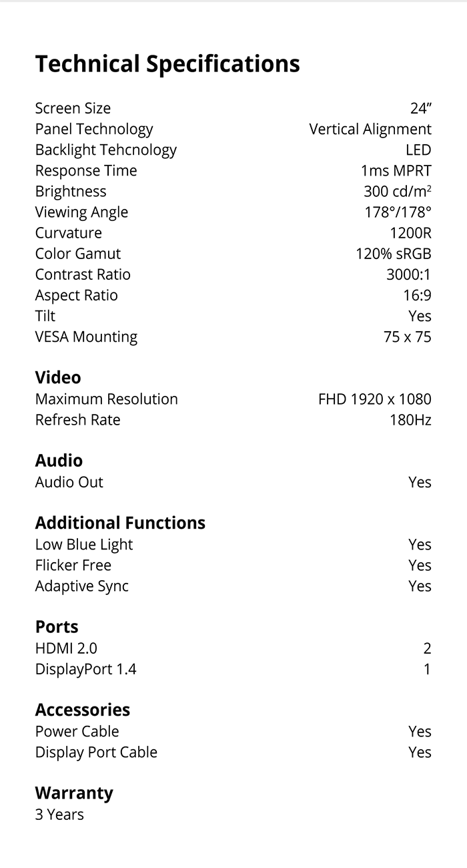Select the Adaptive Sync label

click(x=82, y=587)
